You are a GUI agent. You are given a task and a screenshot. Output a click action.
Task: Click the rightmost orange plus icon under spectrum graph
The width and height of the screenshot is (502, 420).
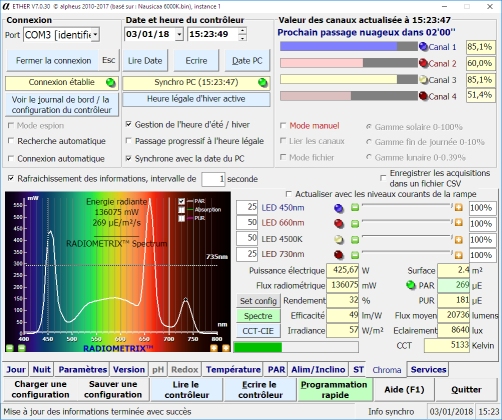pyautogui.click(x=226, y=348)
